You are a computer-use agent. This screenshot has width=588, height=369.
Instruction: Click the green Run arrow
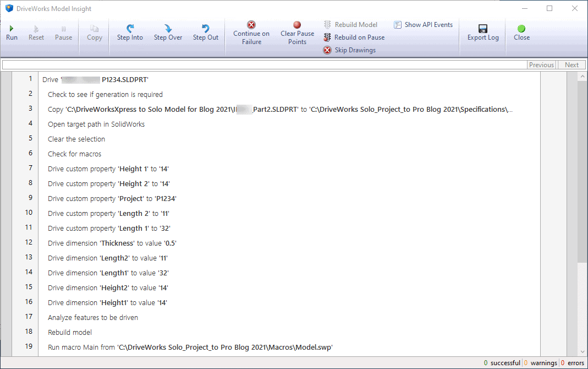tap(11, 29)
